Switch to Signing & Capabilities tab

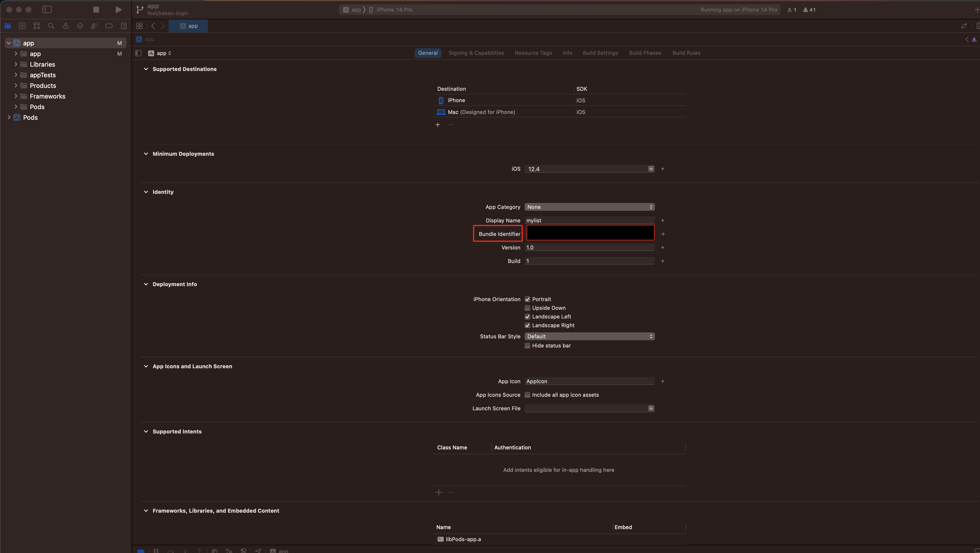click(x=476, y=53)
